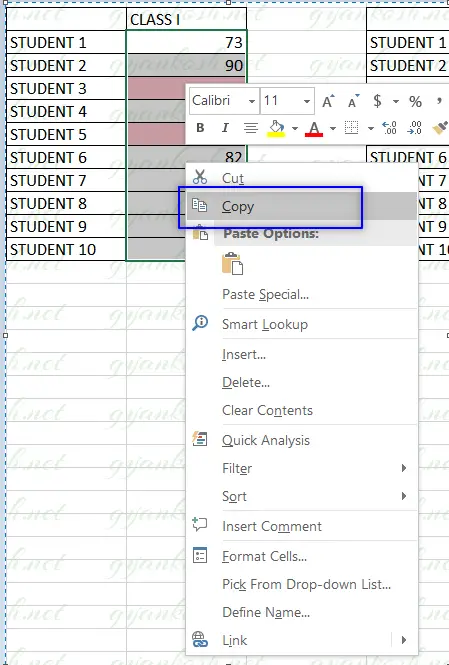This screenshot has width=449, height=665.
Task: Click the Bold icon in mini toolbar
Action: click(200, 128)
